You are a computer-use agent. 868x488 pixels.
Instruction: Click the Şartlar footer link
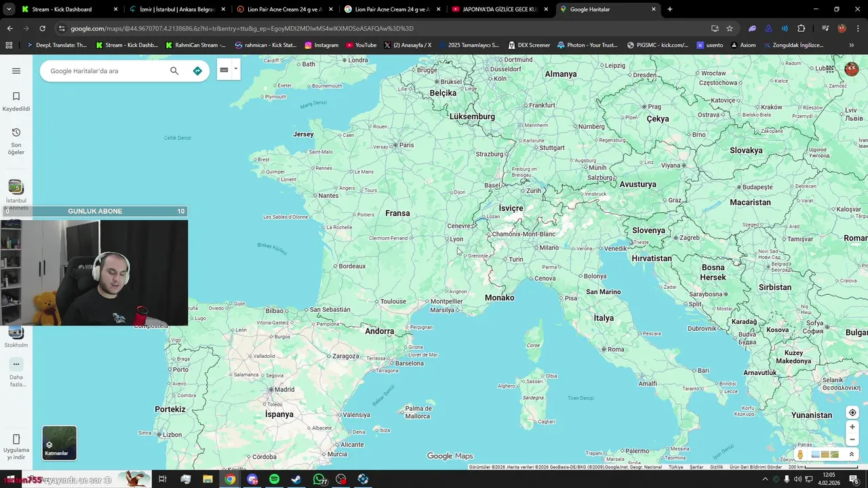696,467
